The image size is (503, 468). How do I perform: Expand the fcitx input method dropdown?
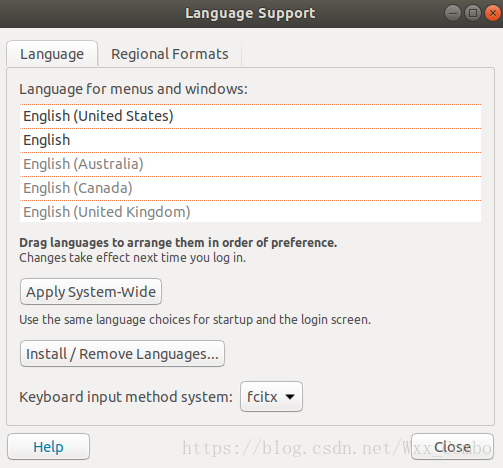271,397
